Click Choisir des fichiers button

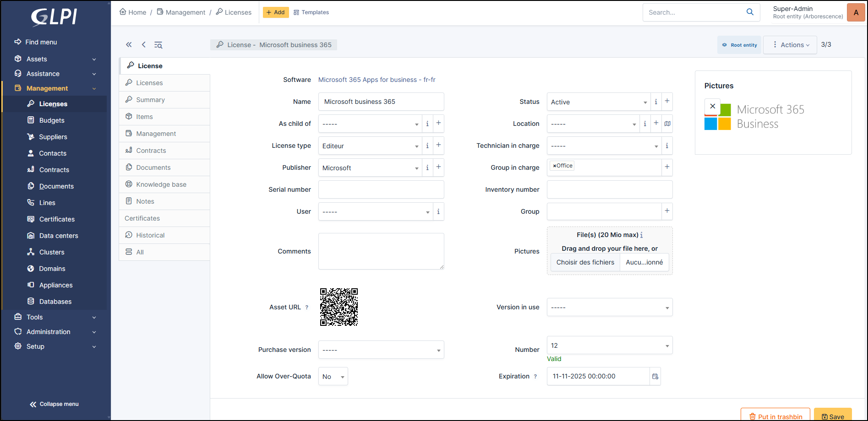pyautogui.click(x=585, y=262)
